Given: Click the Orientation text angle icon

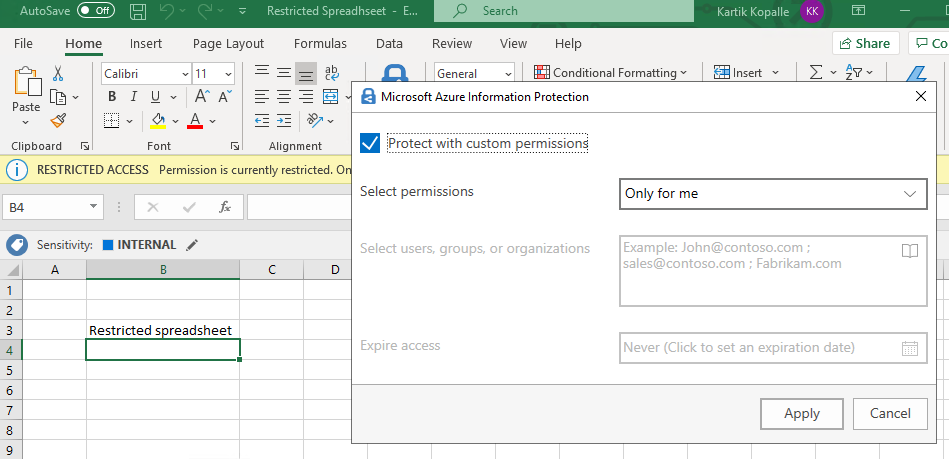Looking at the screenshot, I should tap(314, 121).
